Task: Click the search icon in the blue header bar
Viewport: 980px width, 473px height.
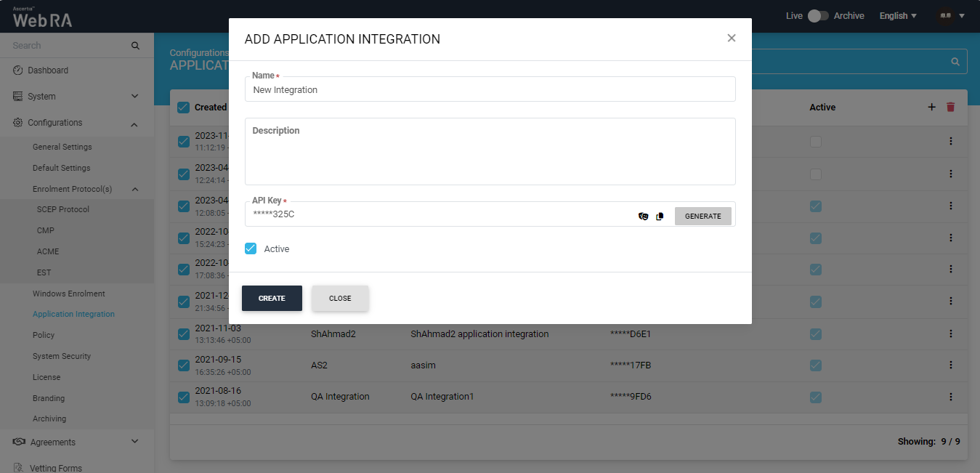Action: click(955, 62)
